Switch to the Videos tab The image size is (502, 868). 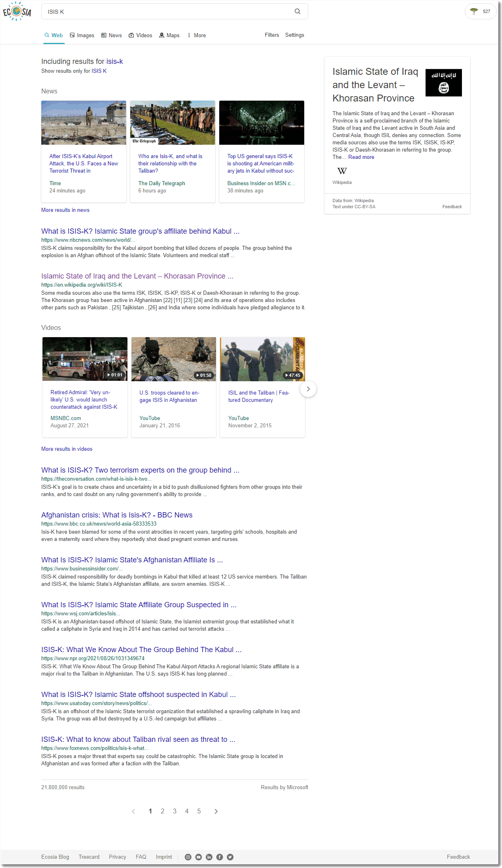point(140,35)
